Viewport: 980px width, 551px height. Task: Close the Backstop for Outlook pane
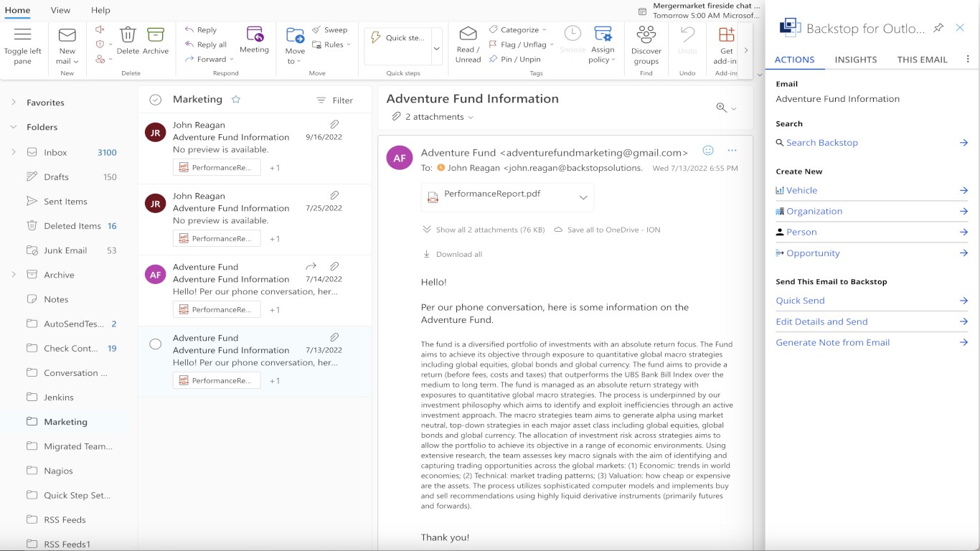point(960,28)
